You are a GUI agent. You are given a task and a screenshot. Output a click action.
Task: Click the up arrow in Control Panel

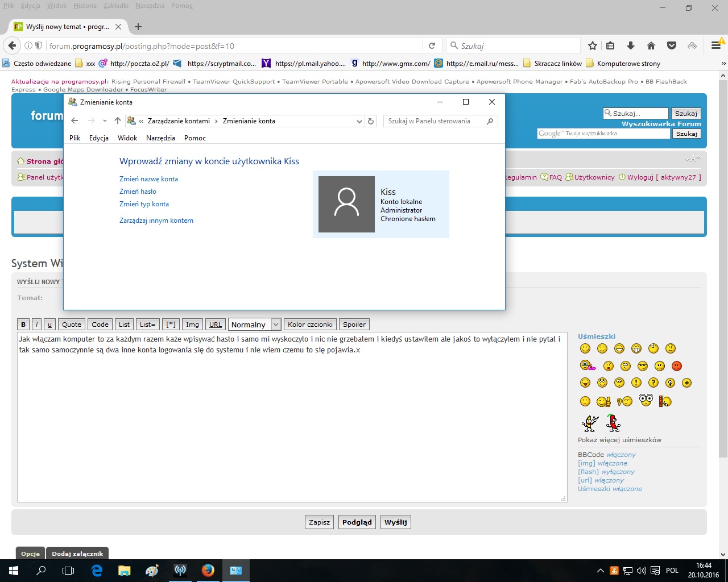coord(118,120)
